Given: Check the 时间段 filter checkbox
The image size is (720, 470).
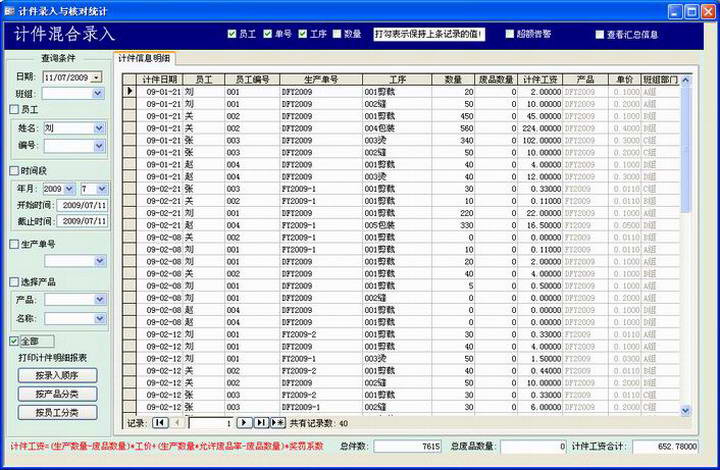Looking at the screenshot, I should click(14, 171).
